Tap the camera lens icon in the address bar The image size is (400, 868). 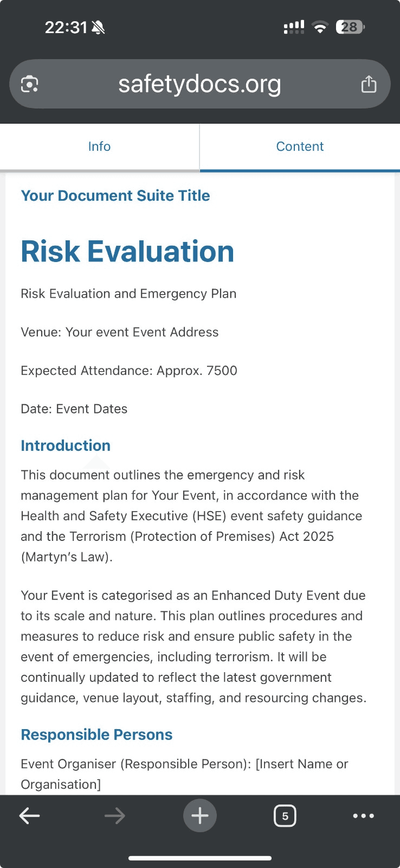[x=30, y=84]
